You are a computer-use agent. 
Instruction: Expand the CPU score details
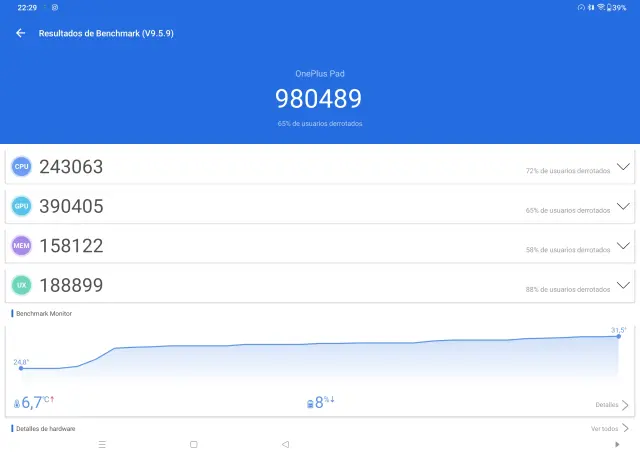[x=624, y=167]
